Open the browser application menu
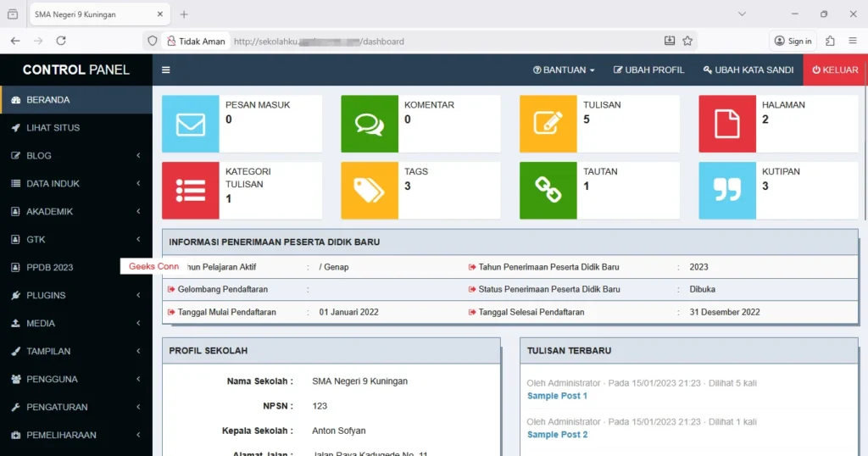The height and width of the screenshot is (456, 868). 853,41
